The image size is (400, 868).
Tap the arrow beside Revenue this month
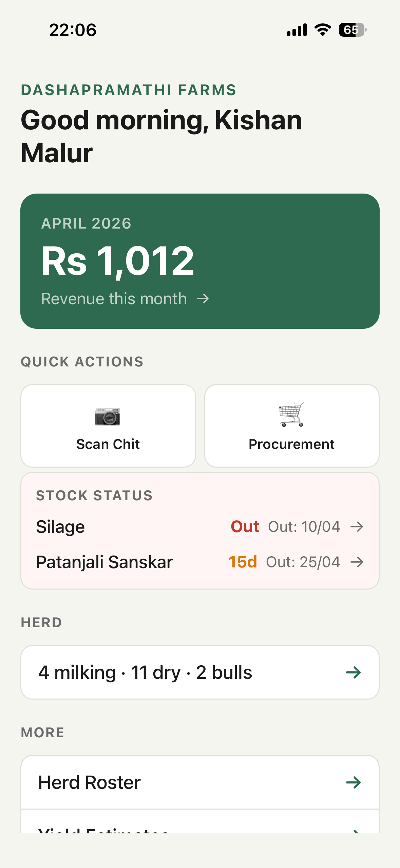tap(203, 299)
